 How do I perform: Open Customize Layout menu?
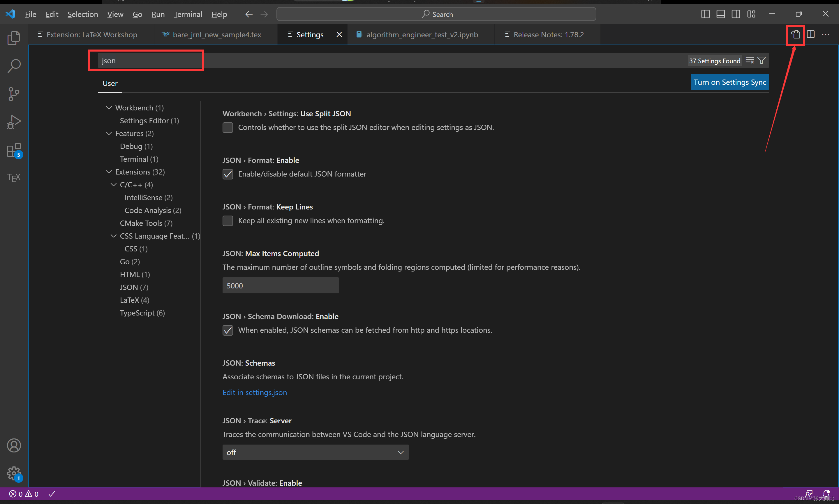pyautogui.click(x=751, y=14)
